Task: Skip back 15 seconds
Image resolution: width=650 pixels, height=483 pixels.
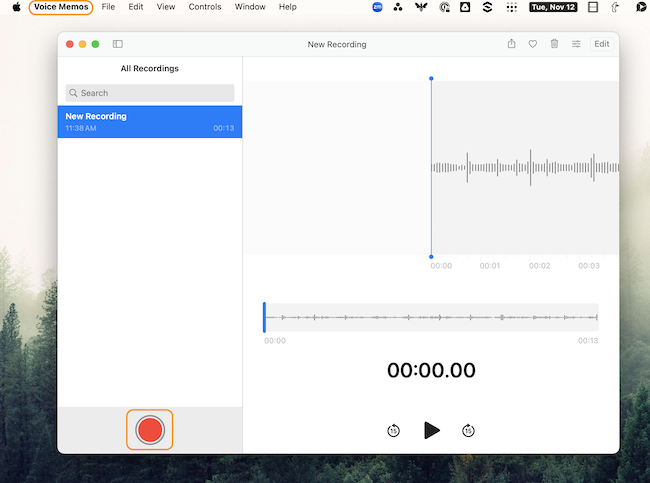Action: (393, 431)
